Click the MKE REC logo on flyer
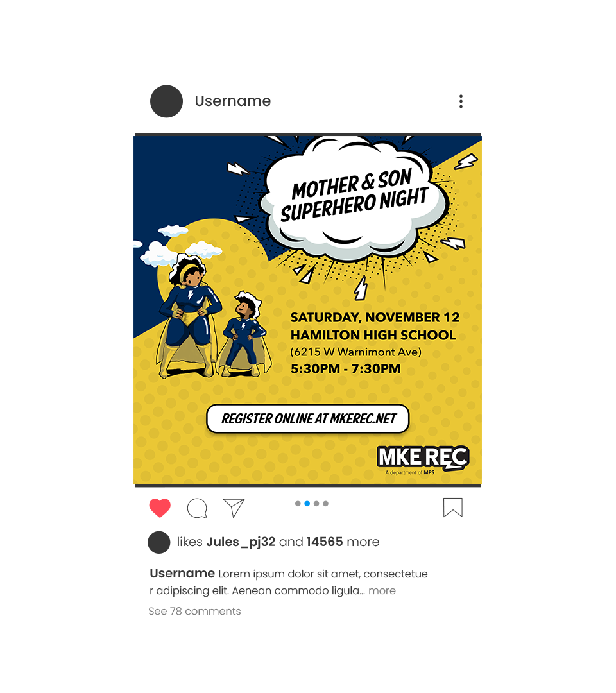 [x=423, y=459]
